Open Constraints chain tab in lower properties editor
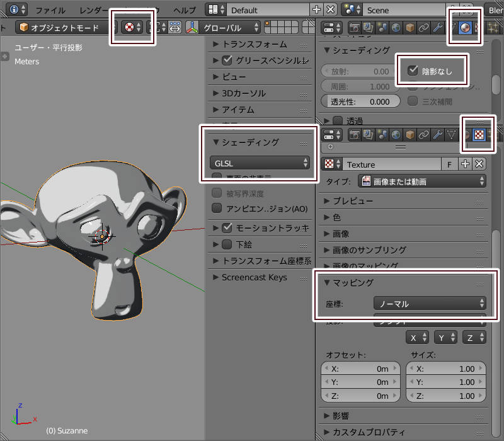This screenshot has height=441, width=504. [423, 135]
